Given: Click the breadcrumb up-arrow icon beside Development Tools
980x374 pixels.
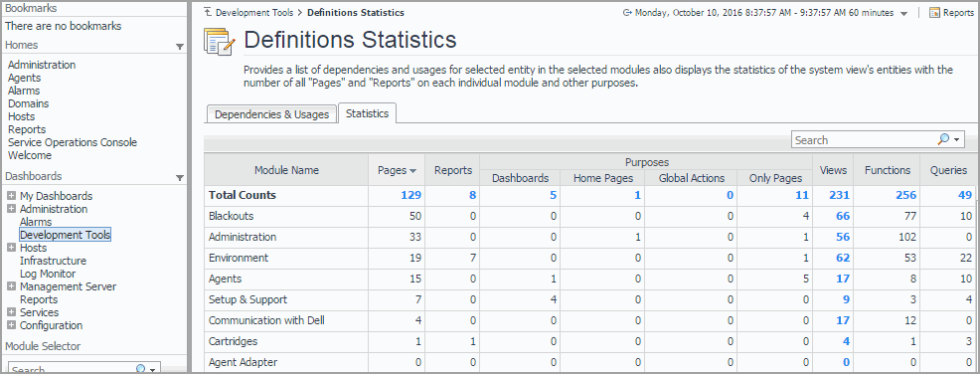Looking at the screenshot, I should click(208, 12).
